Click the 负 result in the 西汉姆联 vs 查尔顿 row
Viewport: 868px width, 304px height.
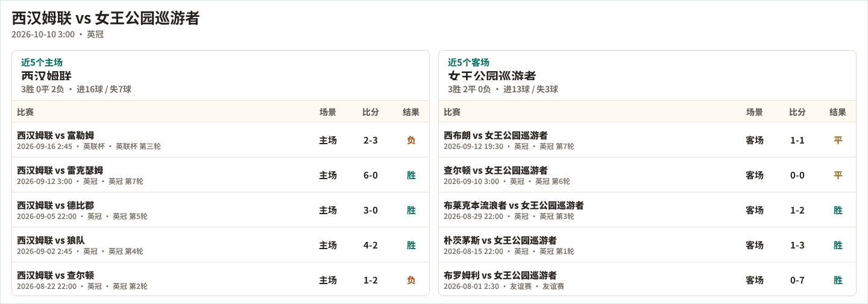click(411, 280)
